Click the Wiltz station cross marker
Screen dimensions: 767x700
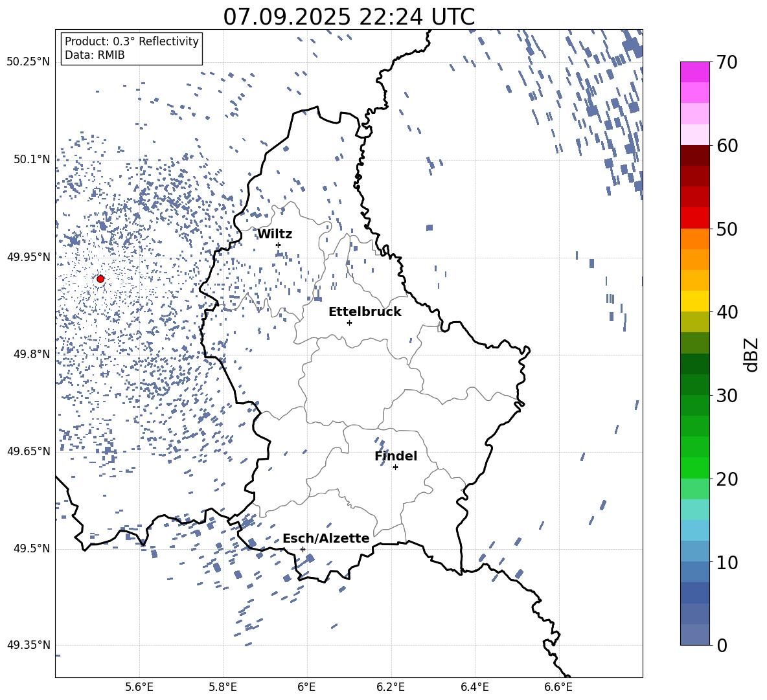279,245
